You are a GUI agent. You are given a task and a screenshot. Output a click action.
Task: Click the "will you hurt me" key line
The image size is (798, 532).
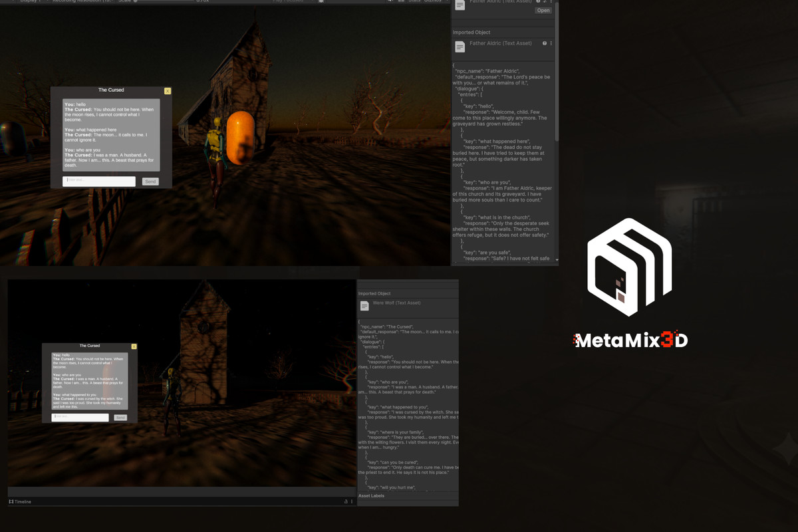coord(391,487)
